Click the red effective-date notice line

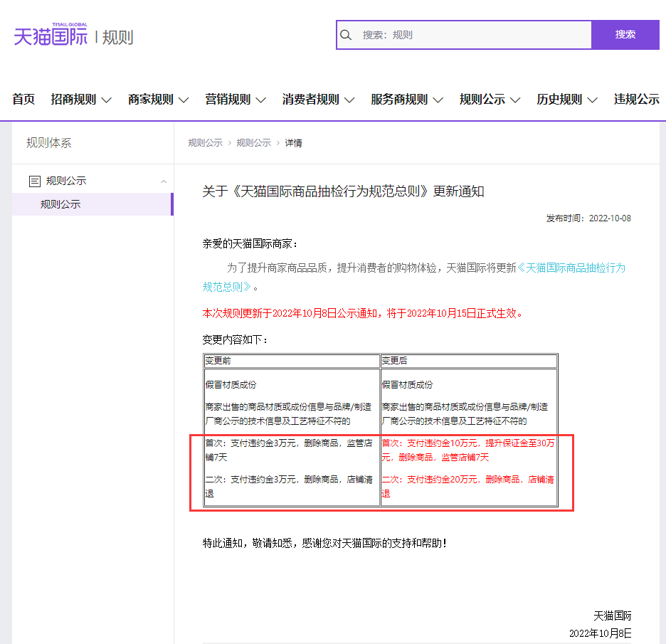pos(362,314)
